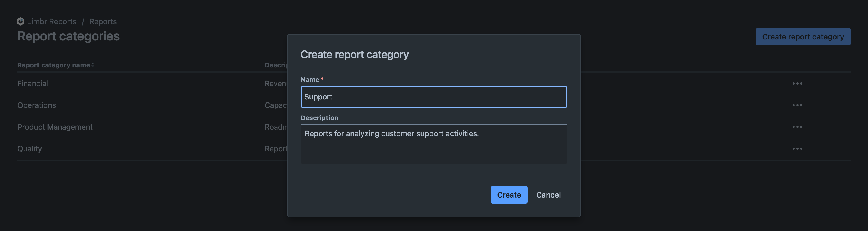Select the Quality row name
Image resolution: width=868 pixels, height=231 pixels.
[30, 149]
